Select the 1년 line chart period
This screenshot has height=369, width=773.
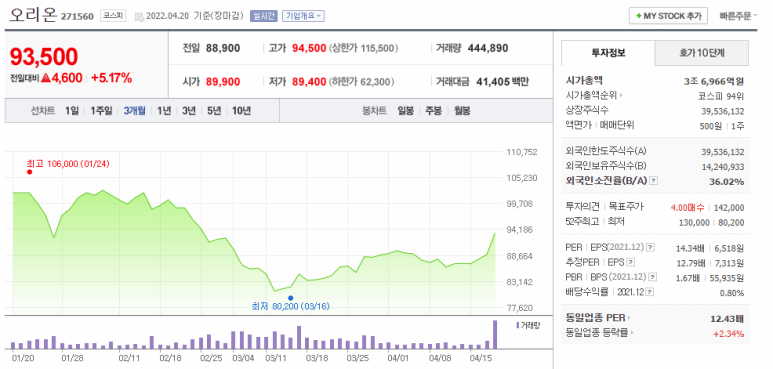point(164,111)
